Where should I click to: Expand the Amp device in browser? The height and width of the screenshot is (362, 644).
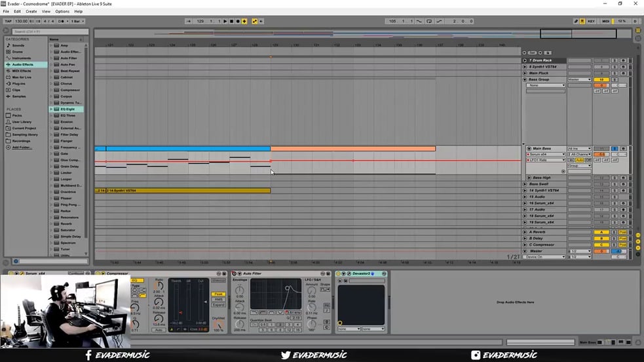point(51,45)
